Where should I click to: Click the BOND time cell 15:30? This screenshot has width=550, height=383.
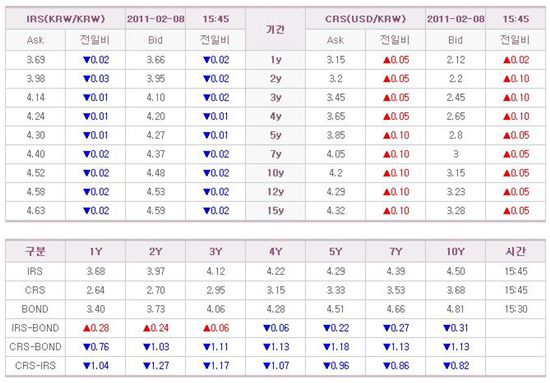(x=516, y=309)
